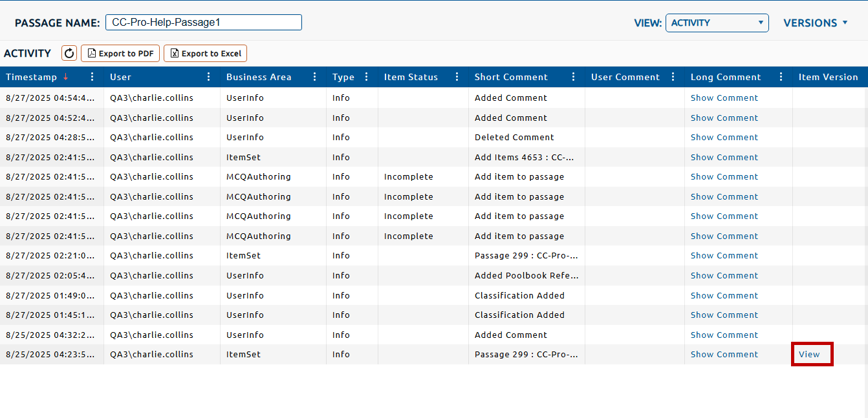This screenshot has height=418, width=868.
Task: Expand the Versions dropdown menu
Action: [x=815, y=23]
